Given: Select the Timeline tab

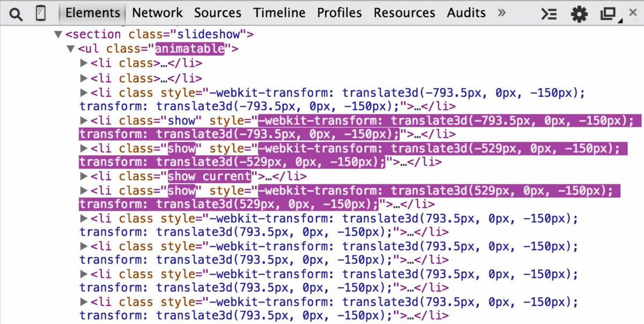Looking at the screenshot, I should (280, 12).
